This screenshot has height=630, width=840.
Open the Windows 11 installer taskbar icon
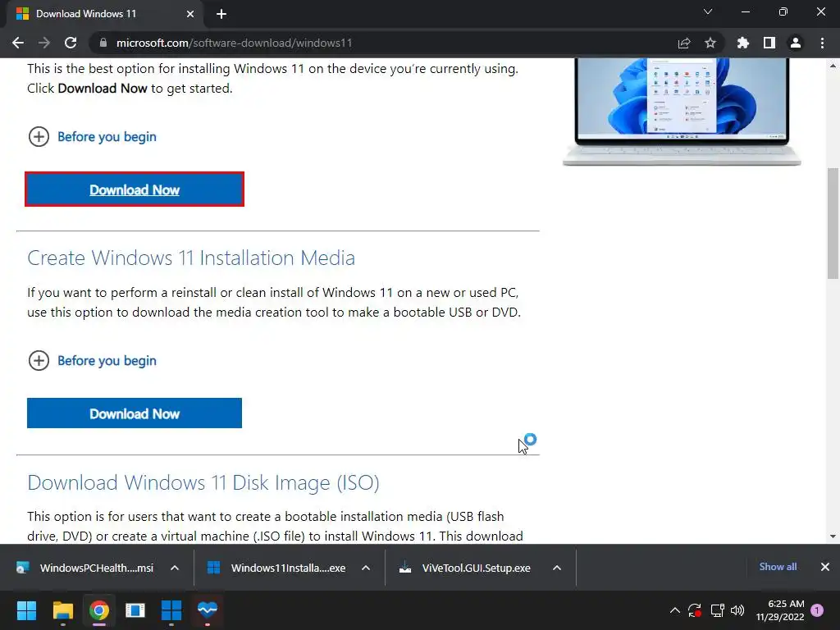pyautogui.click(x=171, y=610)
